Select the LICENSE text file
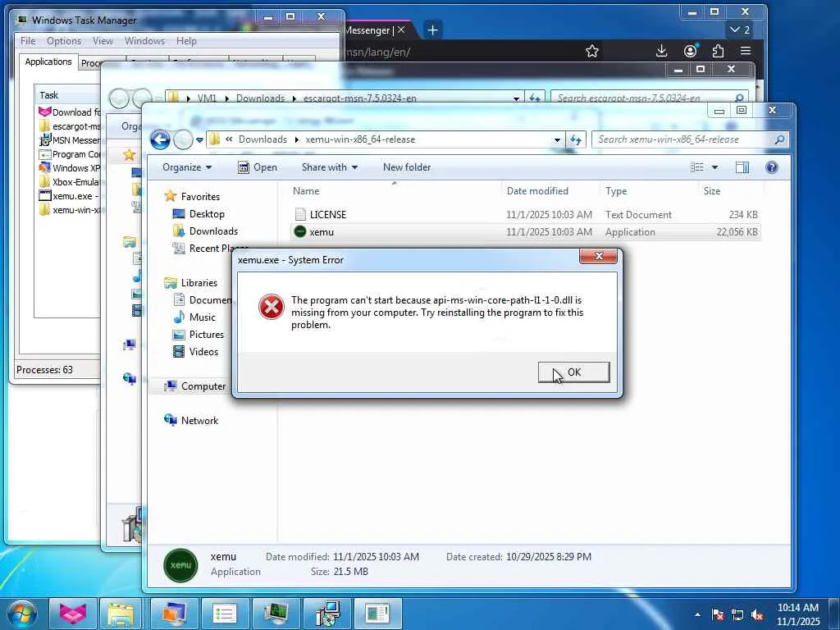 pyautogui.click(x=526, y=214)
